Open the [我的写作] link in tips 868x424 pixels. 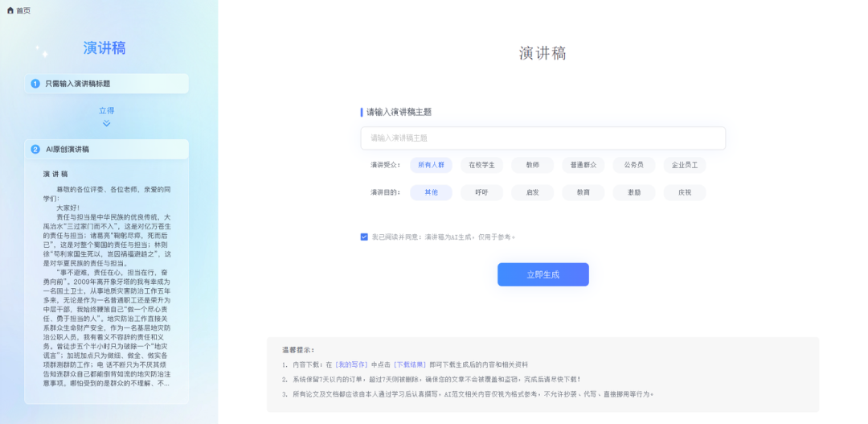(x=351, y=364)
